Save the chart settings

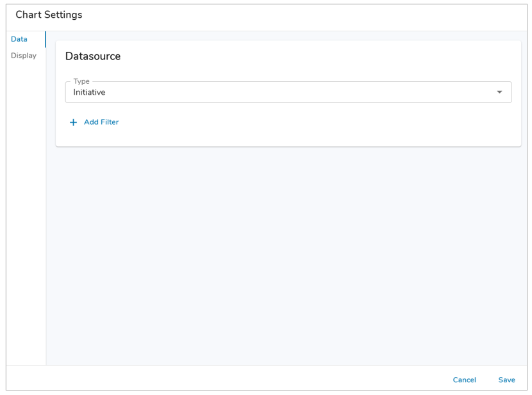point(506,380)
